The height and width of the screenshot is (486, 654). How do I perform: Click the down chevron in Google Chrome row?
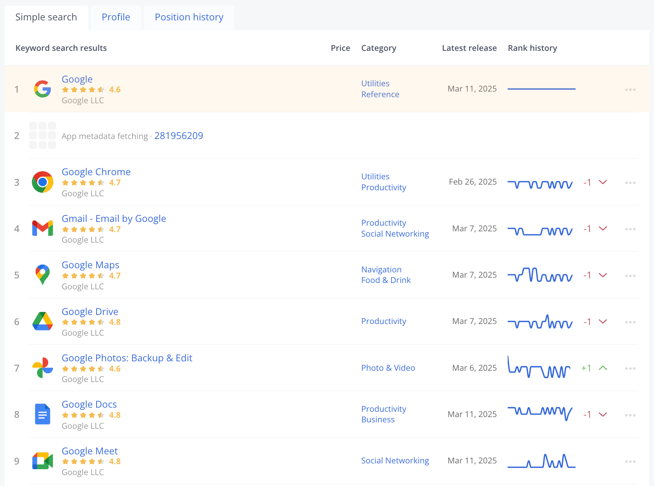point(603,182)
